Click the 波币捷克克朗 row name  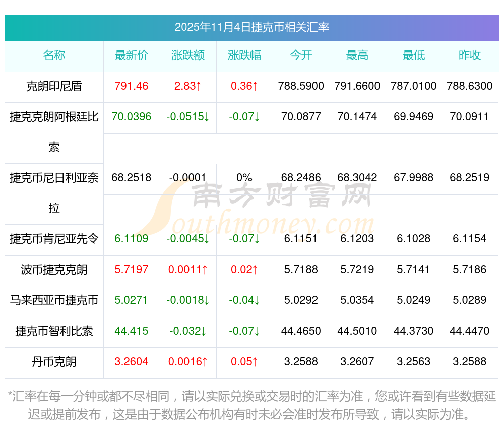click(x=54, y=270)
